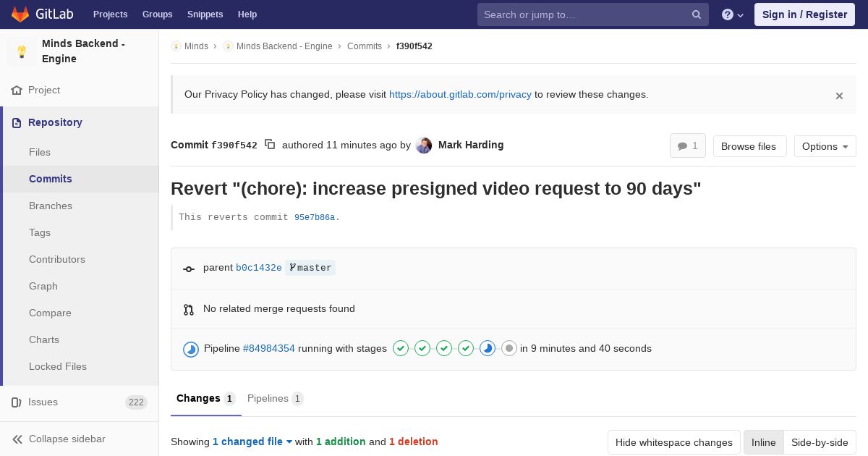Screen dimensions: 868x456
Task: Click the comments bubble count button
Action: (687, 146)
